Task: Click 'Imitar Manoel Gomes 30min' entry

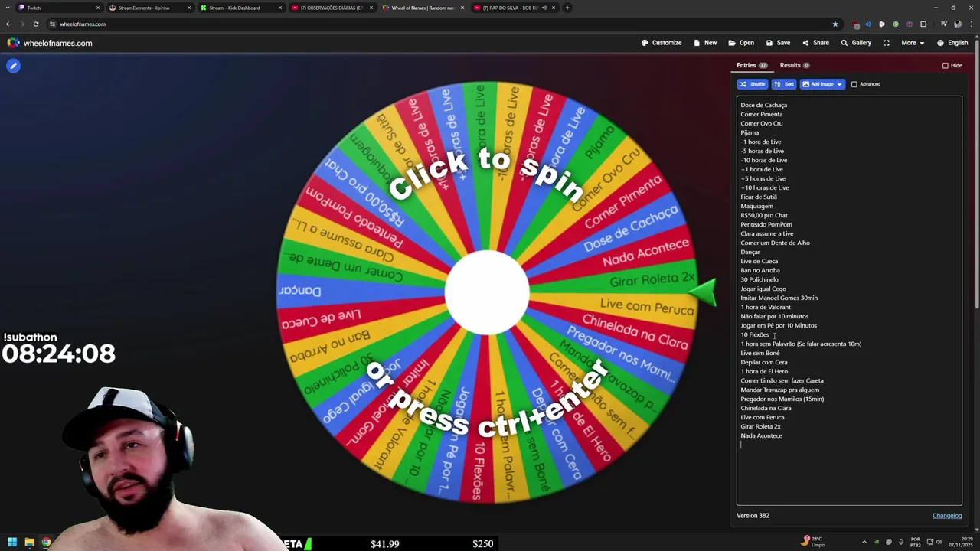Action: coord(779,298)
